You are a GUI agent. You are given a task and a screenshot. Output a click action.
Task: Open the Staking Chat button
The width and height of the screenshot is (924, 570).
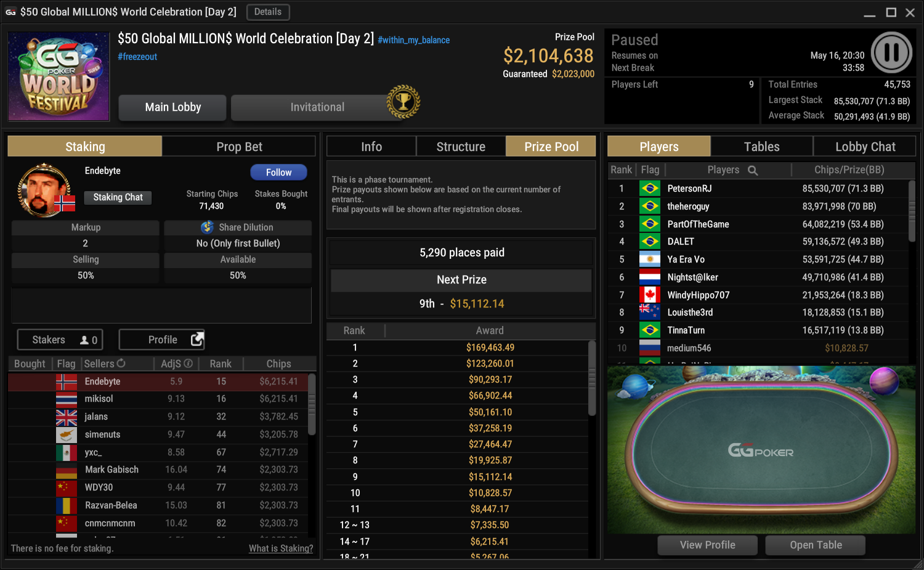(x=118, y=197)
